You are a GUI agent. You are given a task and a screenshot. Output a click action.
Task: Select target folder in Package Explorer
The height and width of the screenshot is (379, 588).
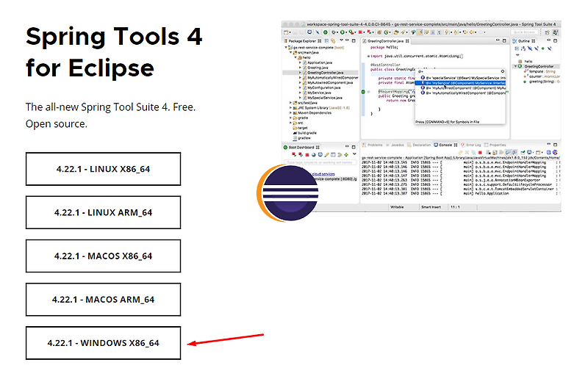[x=300, y=128]
